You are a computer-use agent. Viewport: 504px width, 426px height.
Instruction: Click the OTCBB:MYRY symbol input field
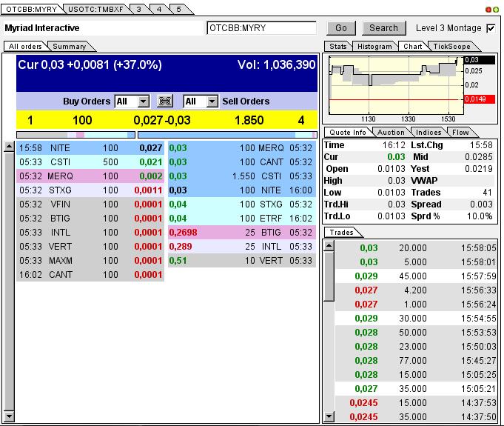(x=261, y=28)
